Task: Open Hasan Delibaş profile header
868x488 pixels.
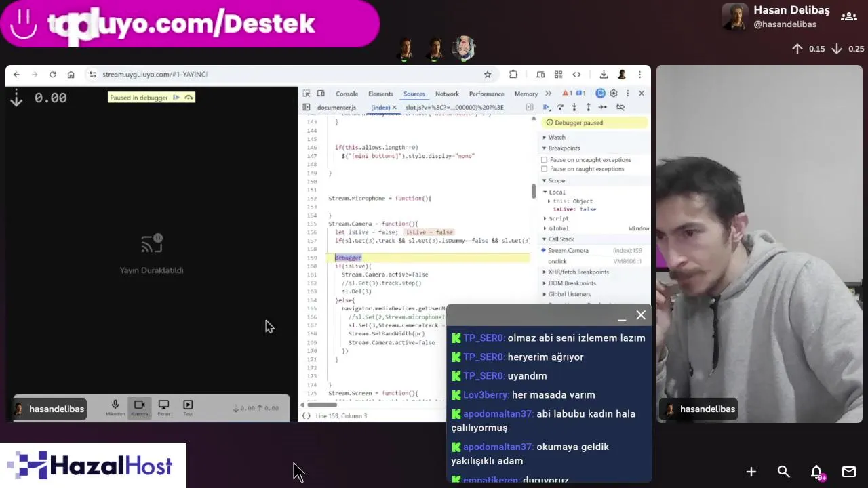Action: pos(776,17)
